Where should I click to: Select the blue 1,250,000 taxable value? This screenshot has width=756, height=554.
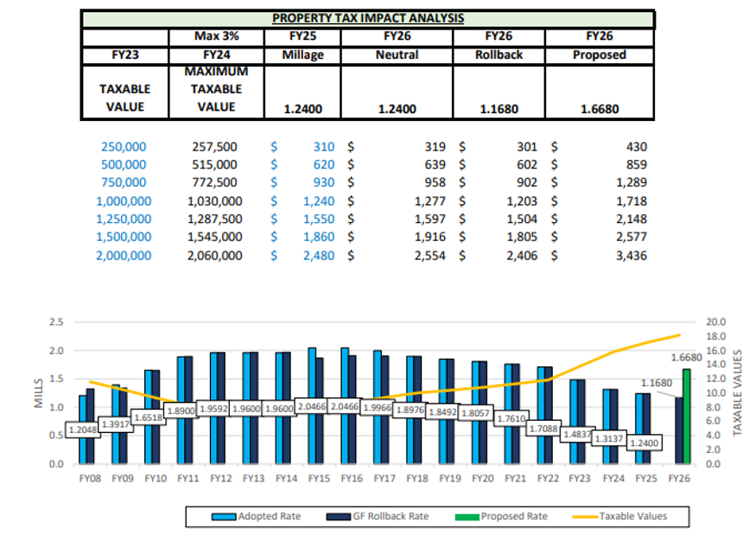click(x=124, y=220)
